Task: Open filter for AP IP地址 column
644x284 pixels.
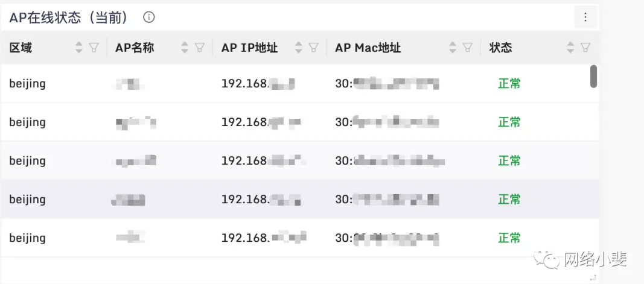Action: [313, 48]
